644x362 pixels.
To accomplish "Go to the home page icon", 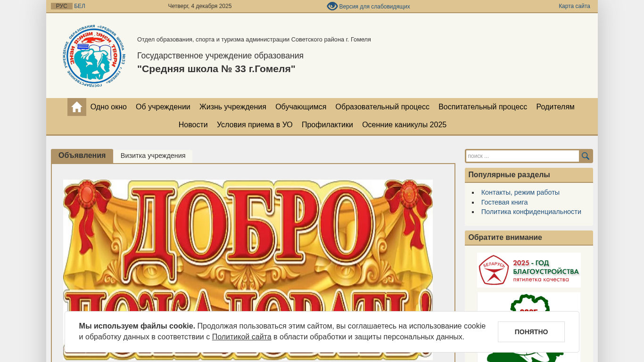I will pyautogui.click(x=77, y=107).
